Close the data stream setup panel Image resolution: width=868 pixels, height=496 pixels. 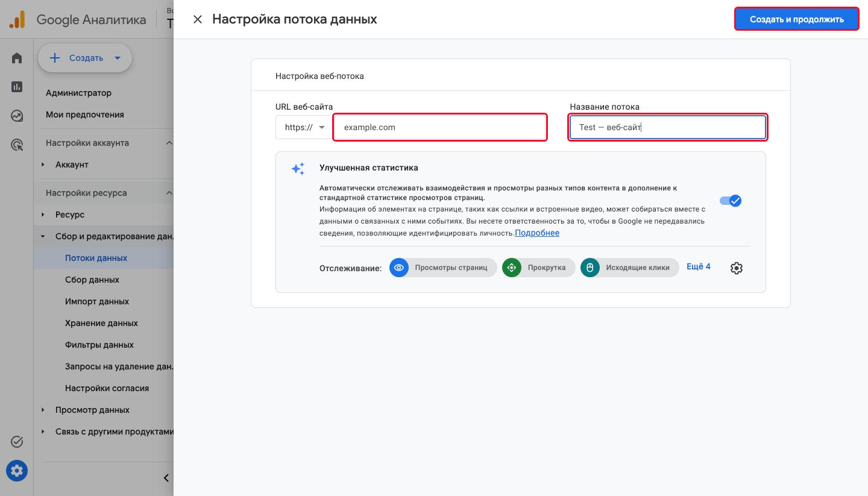pyautogui.click(x=197, y=19)
